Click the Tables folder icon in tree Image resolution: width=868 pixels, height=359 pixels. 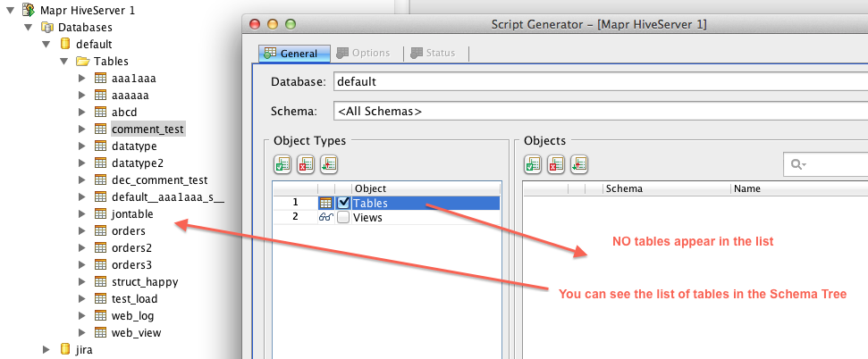tap(83, 61)
